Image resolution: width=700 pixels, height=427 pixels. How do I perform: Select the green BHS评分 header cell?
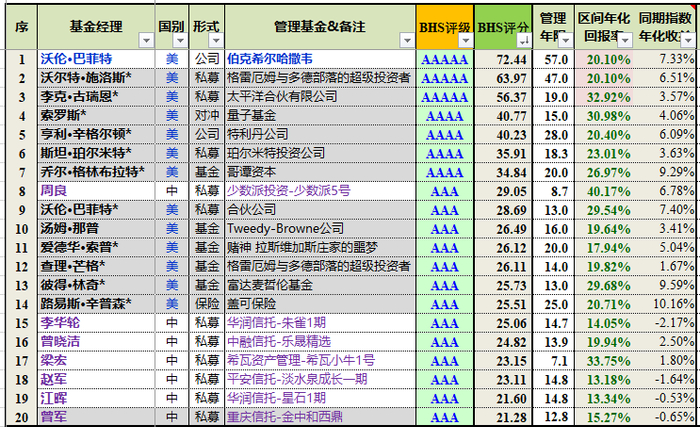(x=503, y=27)
